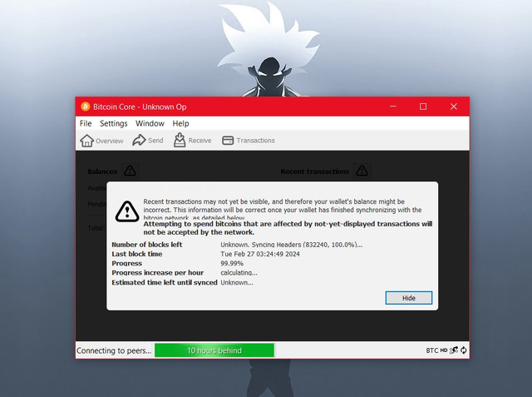Click the green '10 hours behind' progress bar
Image resolution: width=532 pixels, height=397 pixels.
214,350
